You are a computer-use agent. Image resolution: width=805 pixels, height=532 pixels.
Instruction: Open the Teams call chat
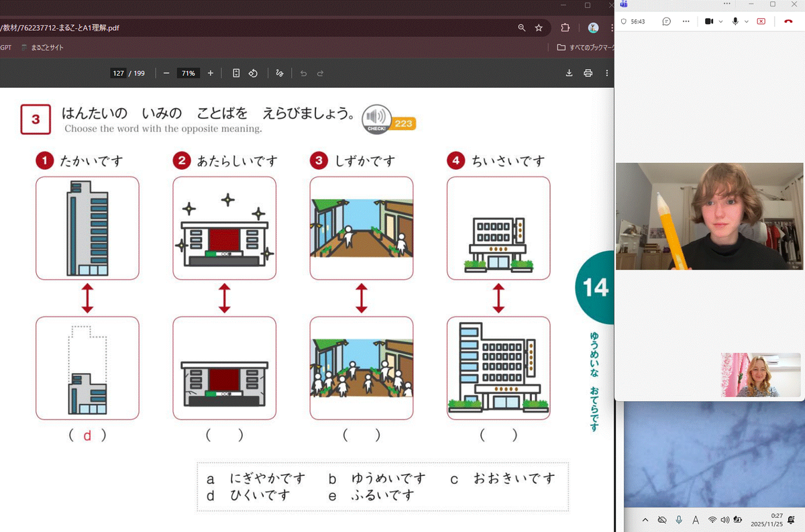(666, 21)
